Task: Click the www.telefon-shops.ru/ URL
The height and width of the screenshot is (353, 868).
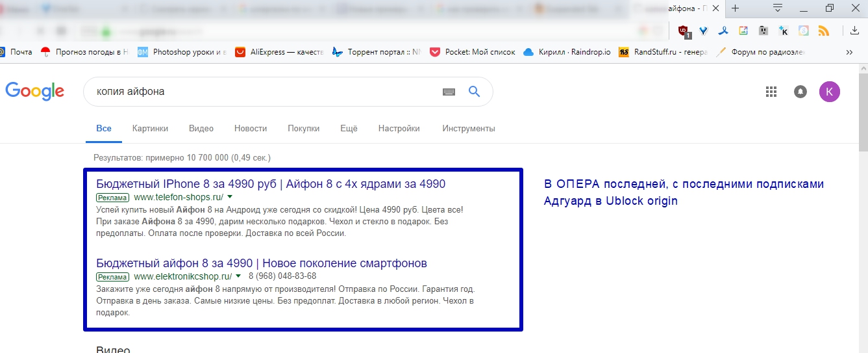Action: tap(179, 197)
